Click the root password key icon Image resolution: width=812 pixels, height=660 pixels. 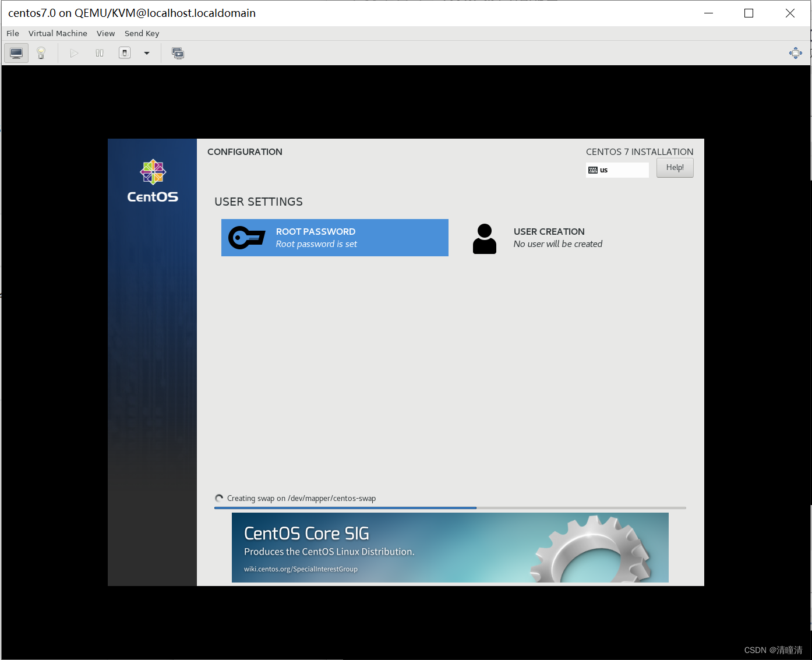[247, 238]
